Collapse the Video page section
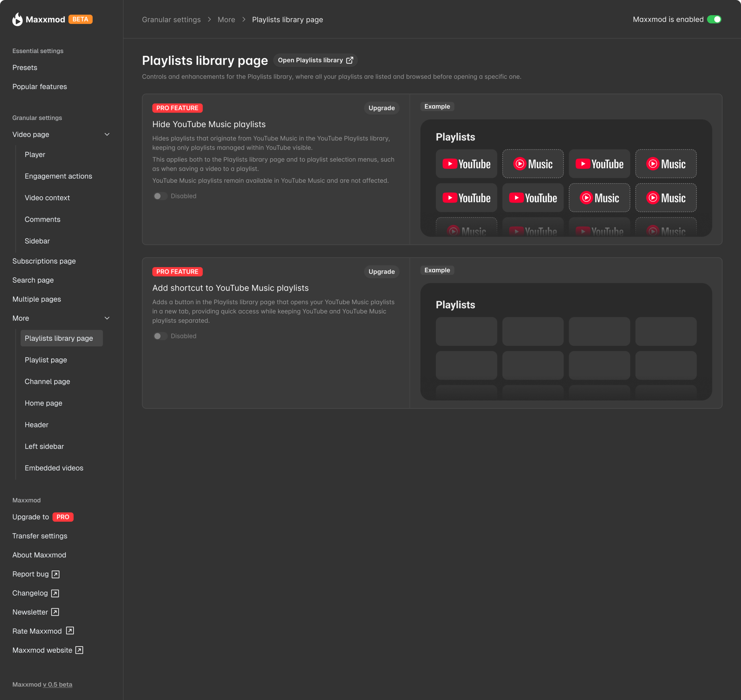The image size is (741, 700). pos(107,134)
